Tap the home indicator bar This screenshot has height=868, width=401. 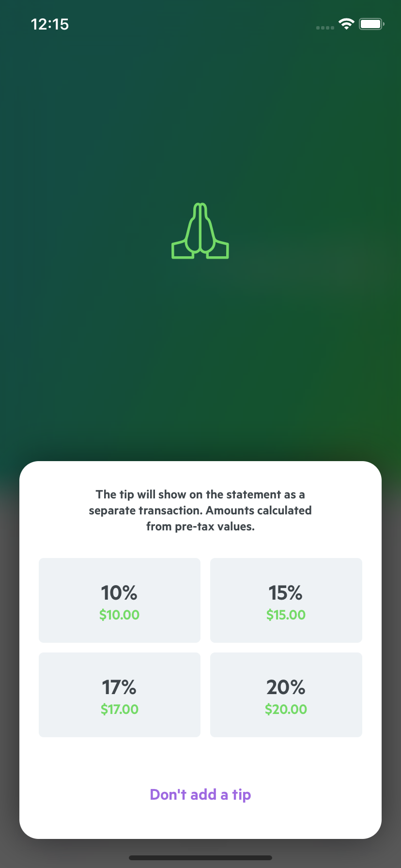pyautogui.click(x=200, y=858)
